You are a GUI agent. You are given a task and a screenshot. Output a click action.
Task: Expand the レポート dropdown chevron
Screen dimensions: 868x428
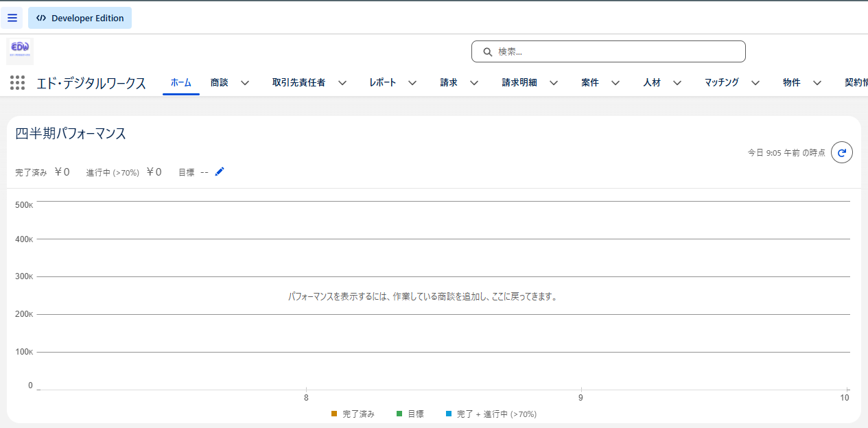412,83
